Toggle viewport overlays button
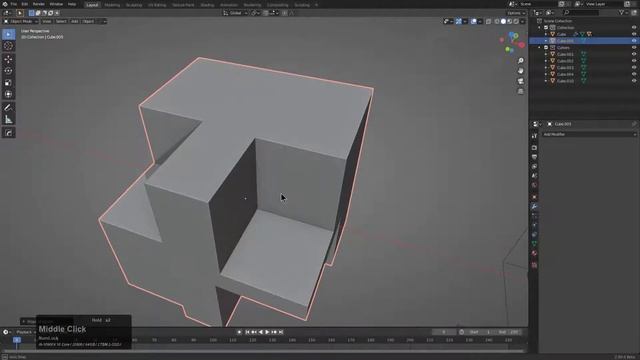Image resolution: width=640 pixels, height=360 pixels. tap(473, 21)
